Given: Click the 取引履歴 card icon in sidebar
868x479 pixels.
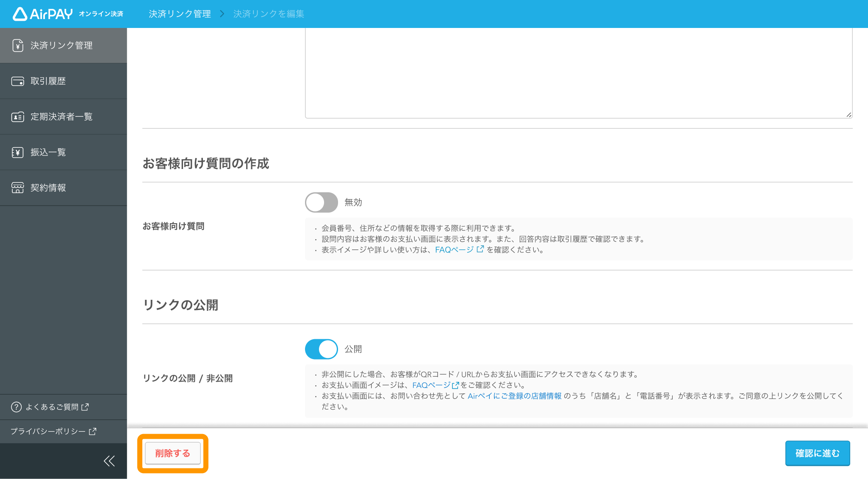Looking at the screenshot, I should (x=18, y=81).
